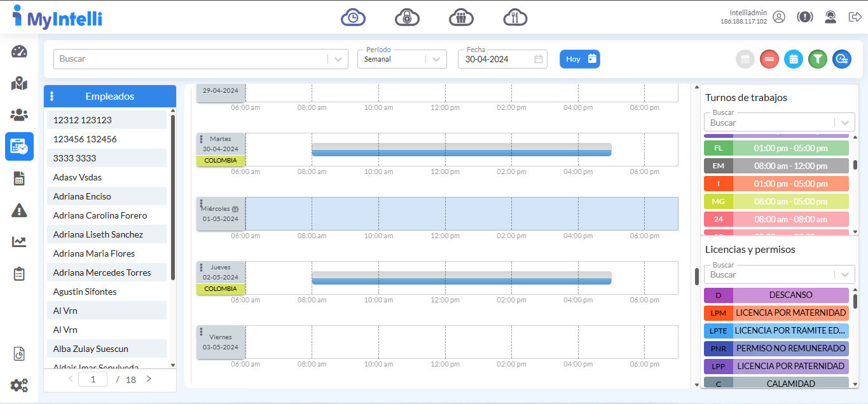Click the dark blue clock-swap circle icon
The height and width of the screenshot is (404, 868).
tap(842, 59)
